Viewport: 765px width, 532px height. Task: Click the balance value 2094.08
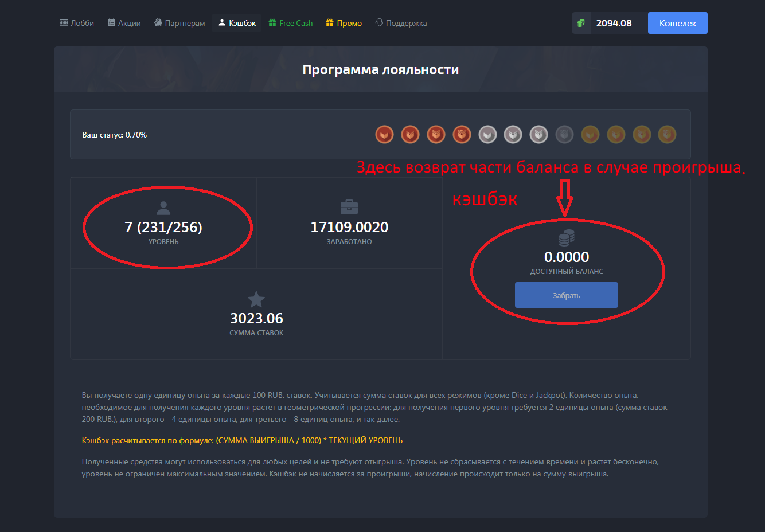point(614,23)
